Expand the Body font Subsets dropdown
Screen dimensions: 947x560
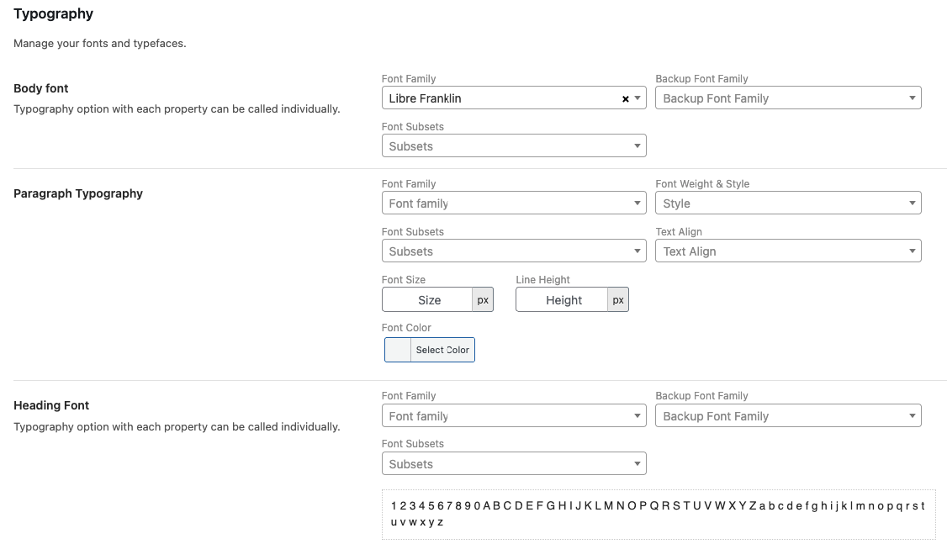[x=513, y=146]
